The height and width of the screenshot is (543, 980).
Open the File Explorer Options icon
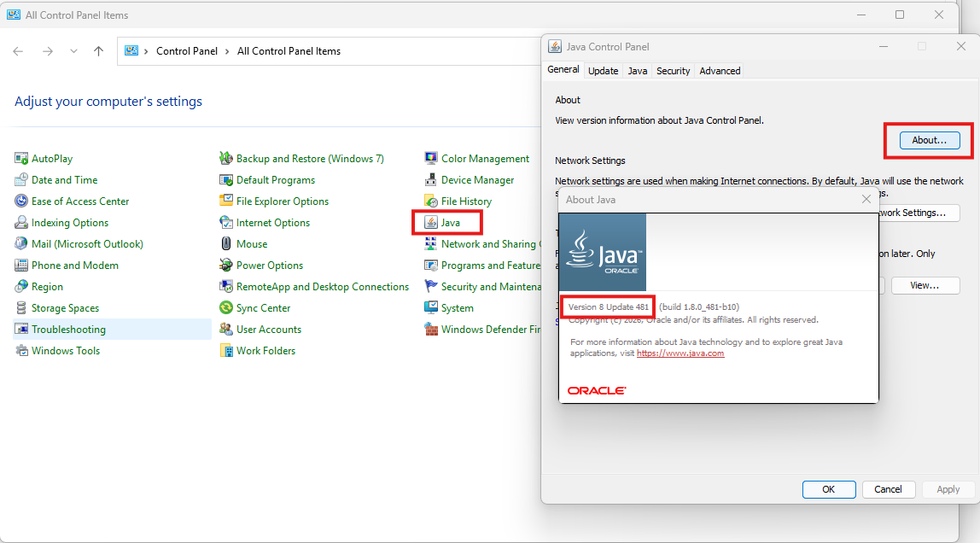(x=226, y=201)
